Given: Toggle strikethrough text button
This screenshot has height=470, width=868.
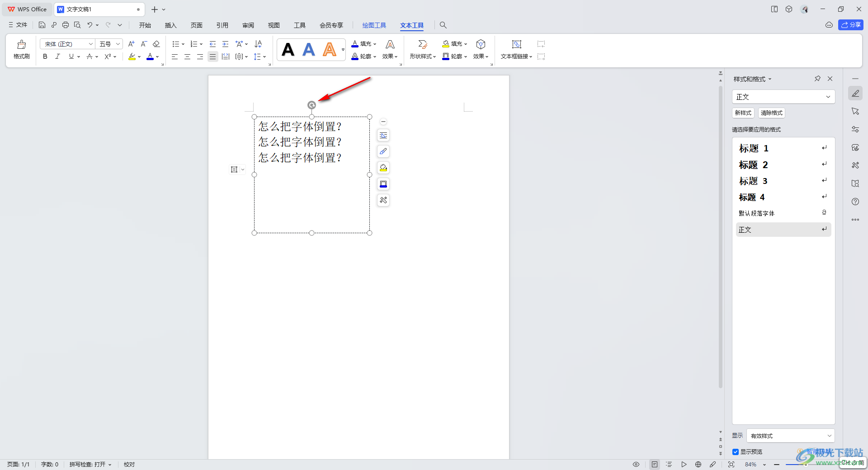Looking at the screenshot, I should coord(90,56).
